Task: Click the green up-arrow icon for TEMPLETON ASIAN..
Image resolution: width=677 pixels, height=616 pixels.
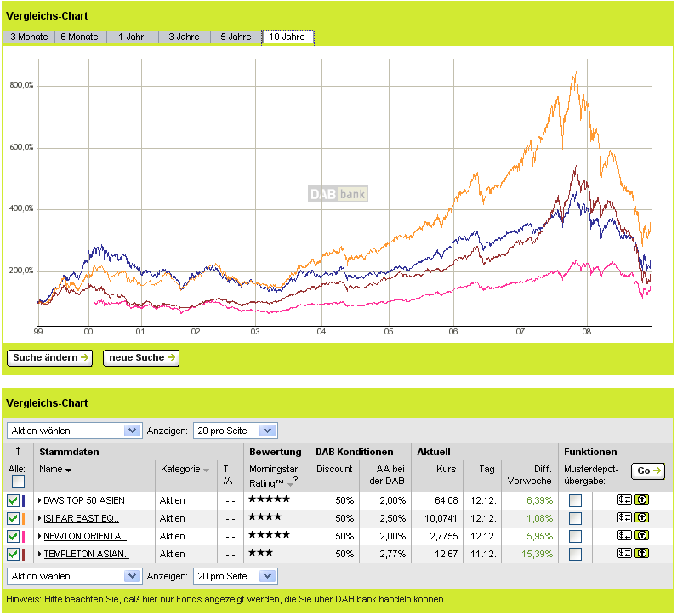Action: click(x=643, y=555)
